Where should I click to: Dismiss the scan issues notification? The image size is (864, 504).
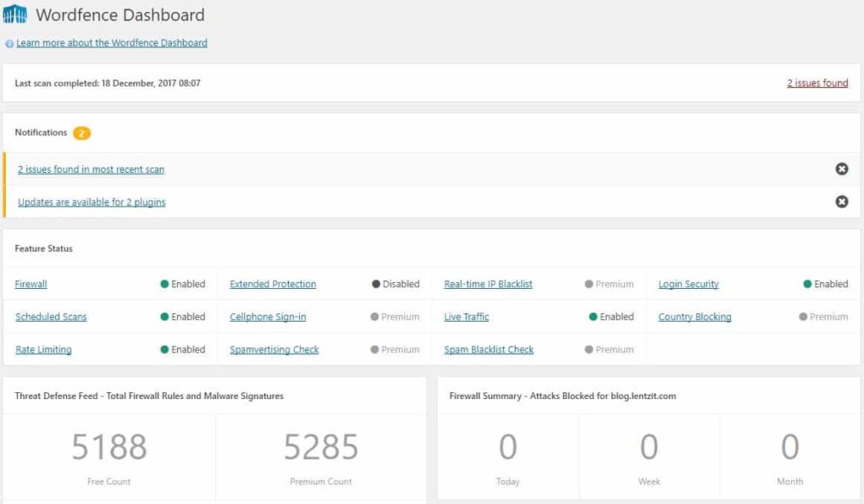pos(841,169)
